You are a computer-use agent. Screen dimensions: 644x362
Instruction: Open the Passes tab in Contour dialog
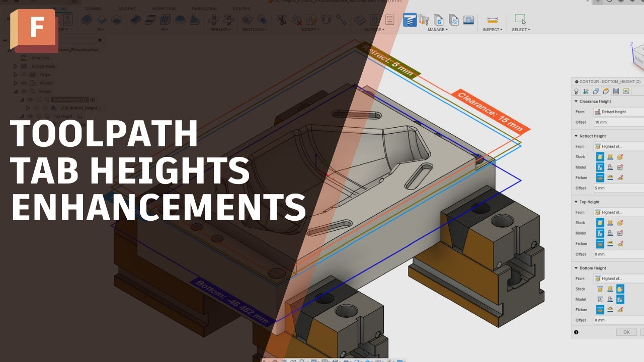[x=616, y=92]
